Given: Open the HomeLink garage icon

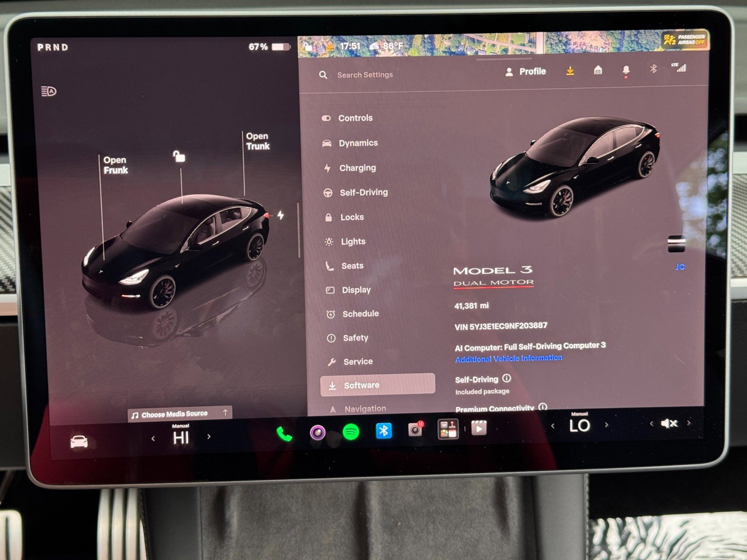Looking at the screenshot, I should click(598, 70).
